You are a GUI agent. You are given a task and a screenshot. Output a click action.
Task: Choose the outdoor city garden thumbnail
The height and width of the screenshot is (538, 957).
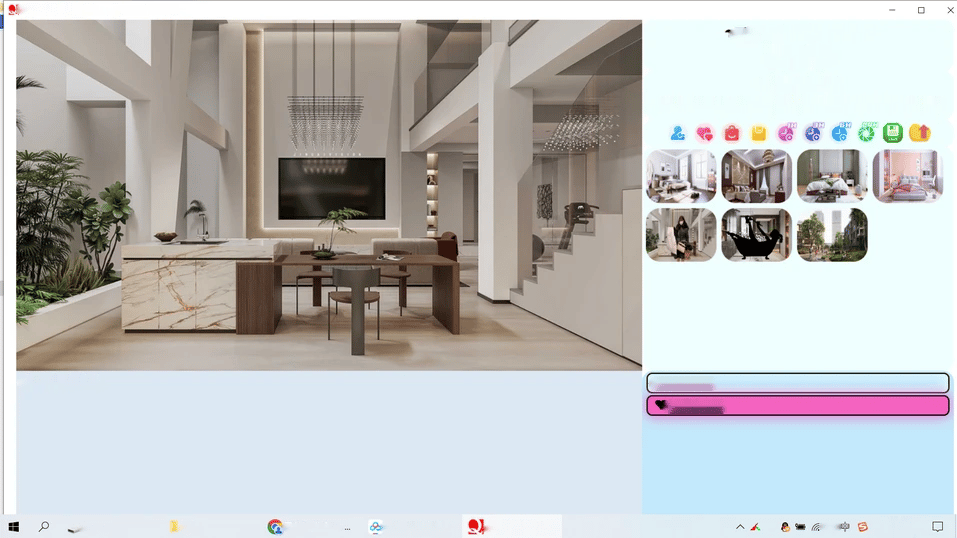point(832,234)
